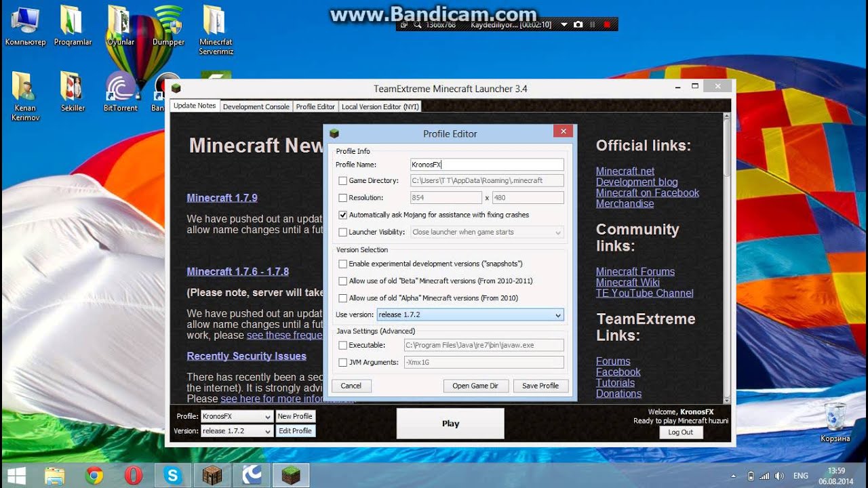Viewport: 868px width, 488px height.
Task: Open the Windows Start button
Action: (16, 475)
